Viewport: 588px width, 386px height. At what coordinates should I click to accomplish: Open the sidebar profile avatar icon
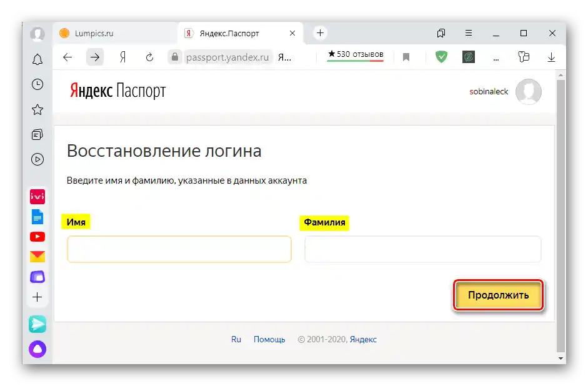tap(37, 34)
